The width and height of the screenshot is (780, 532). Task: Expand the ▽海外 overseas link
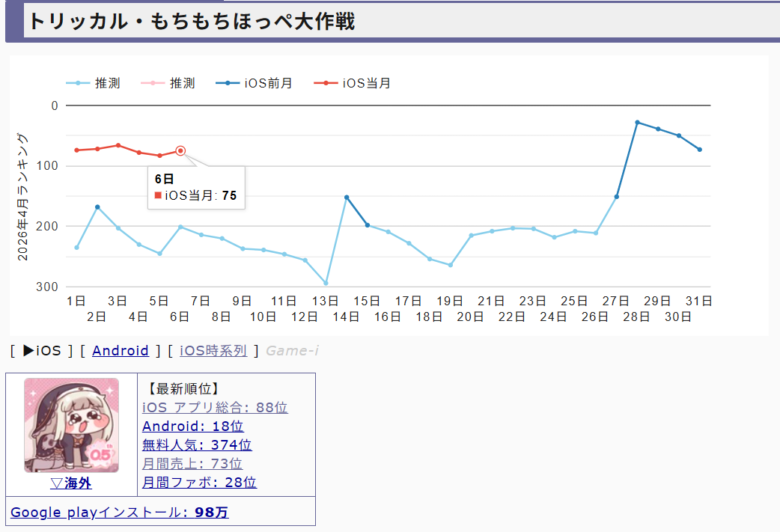click(71, 483)
